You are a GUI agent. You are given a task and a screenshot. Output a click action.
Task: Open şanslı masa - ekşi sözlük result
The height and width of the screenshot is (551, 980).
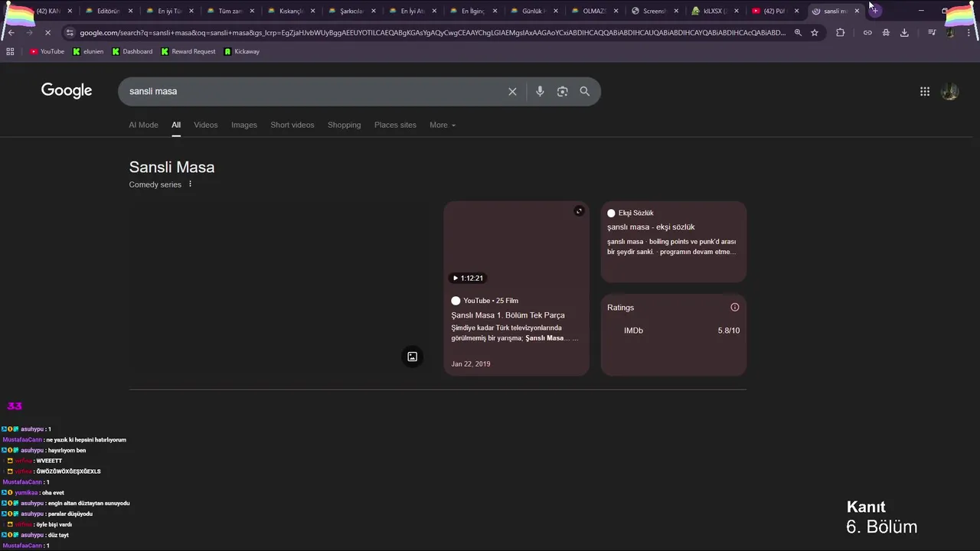pos(652,227)
